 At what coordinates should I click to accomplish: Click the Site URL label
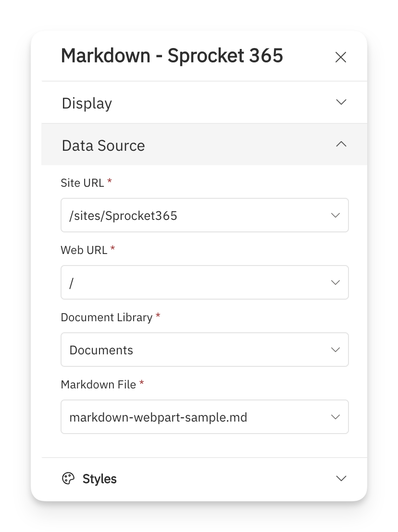coord(83,183)
